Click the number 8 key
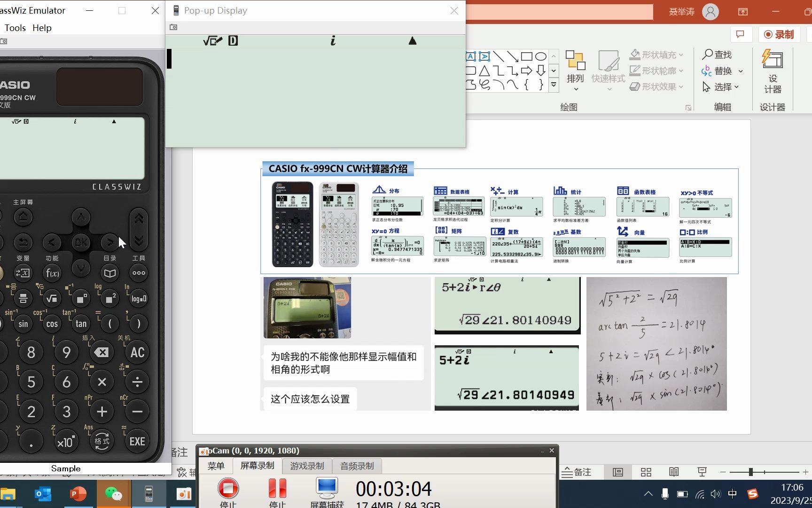812x508 pixels. tap(31, 352)
